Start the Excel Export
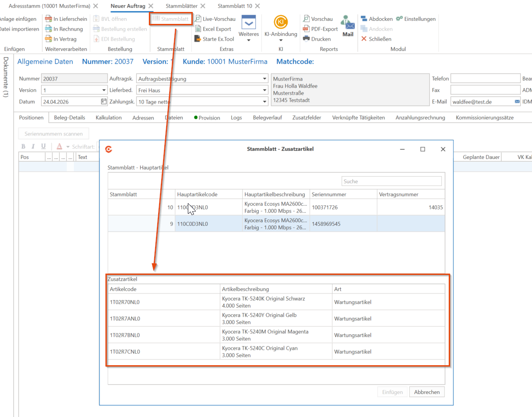Image resolution: width=532 pixels, height=417 pixels. tap(213, 29)
